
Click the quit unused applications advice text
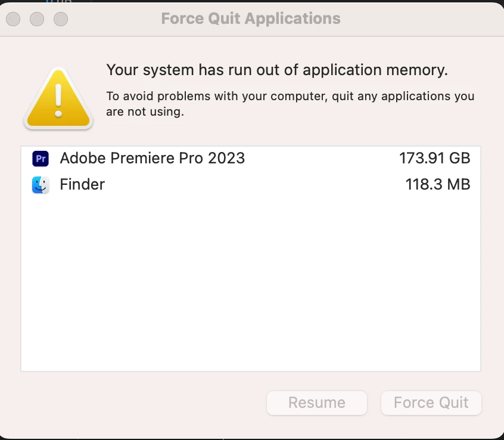click(x=290, y=103)
